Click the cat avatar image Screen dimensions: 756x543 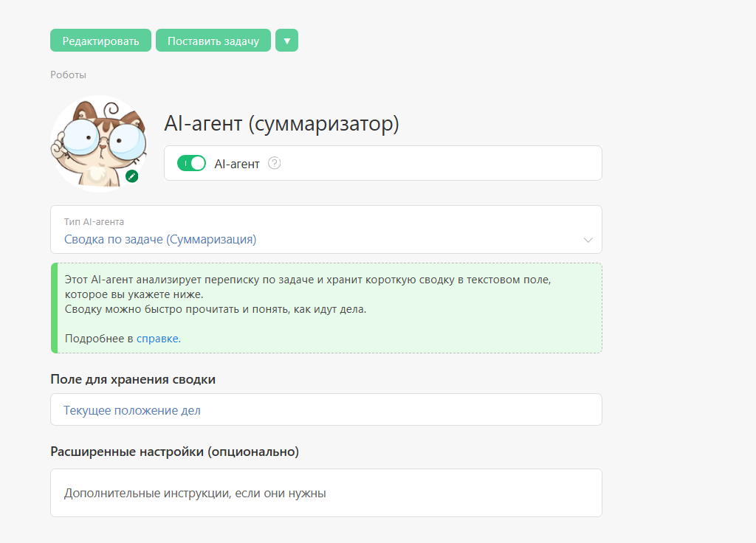coord(99,144)
